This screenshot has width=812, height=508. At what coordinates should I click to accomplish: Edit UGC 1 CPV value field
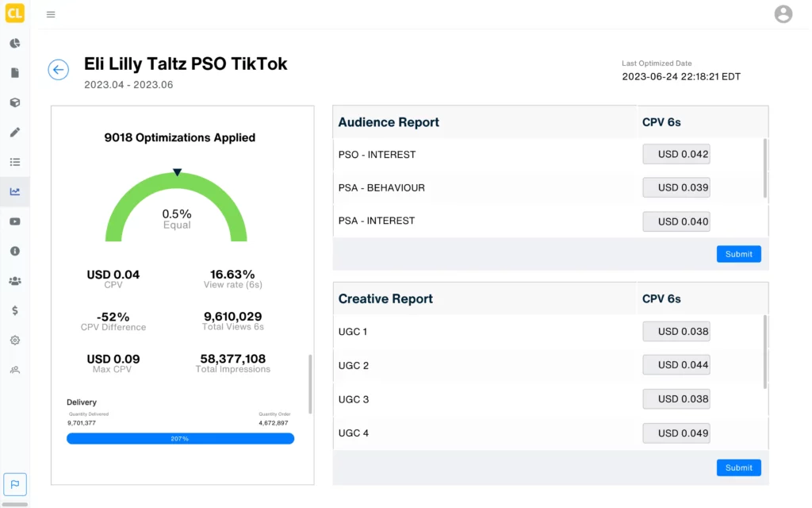point(676,331)
